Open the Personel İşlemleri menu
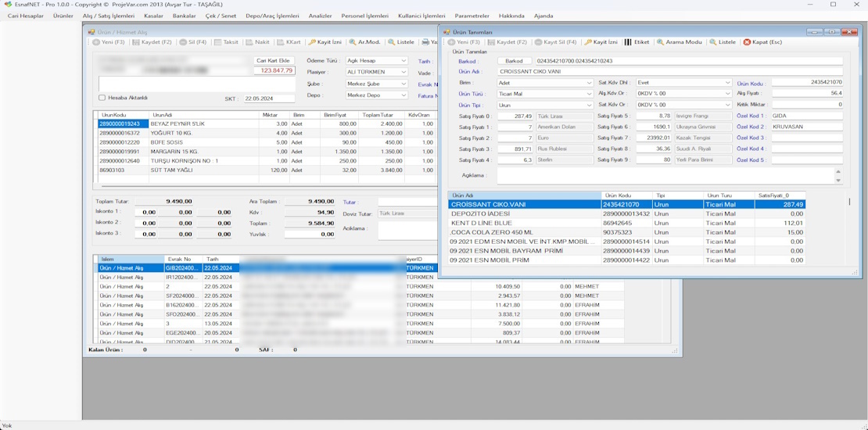 365,16
